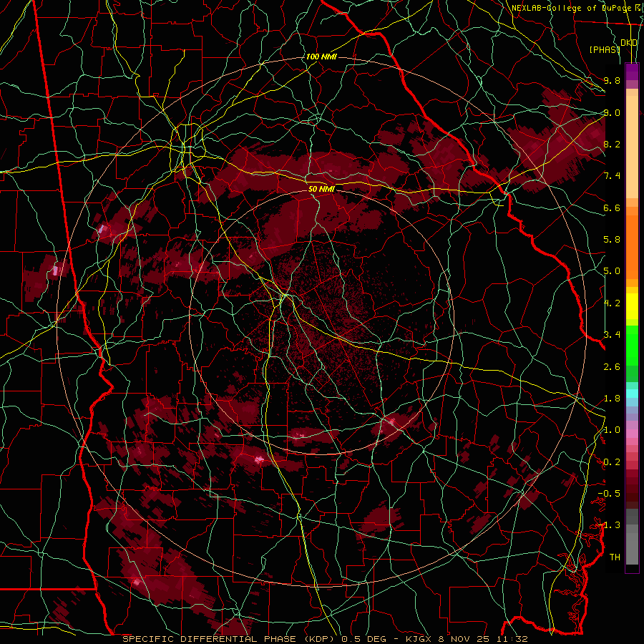Image resolution: width=644 pixels, height=644 pixels.
Task: Click the [PHAS] legend label
Action: [x=605, y=49]
